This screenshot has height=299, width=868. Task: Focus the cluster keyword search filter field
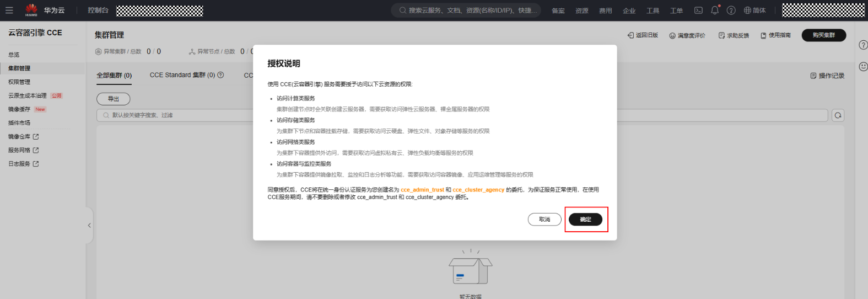point(462,115)
